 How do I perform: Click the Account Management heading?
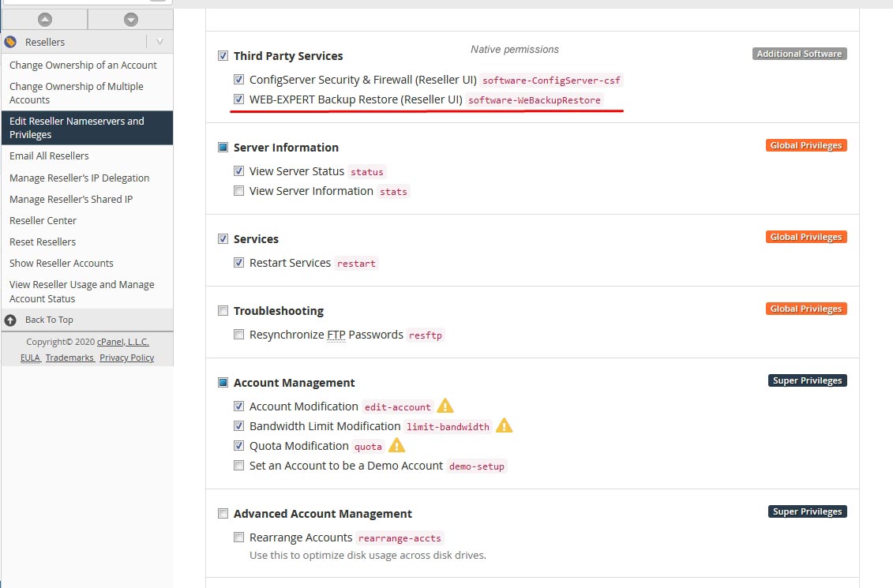pyautogui.click(x=294, y=383)
